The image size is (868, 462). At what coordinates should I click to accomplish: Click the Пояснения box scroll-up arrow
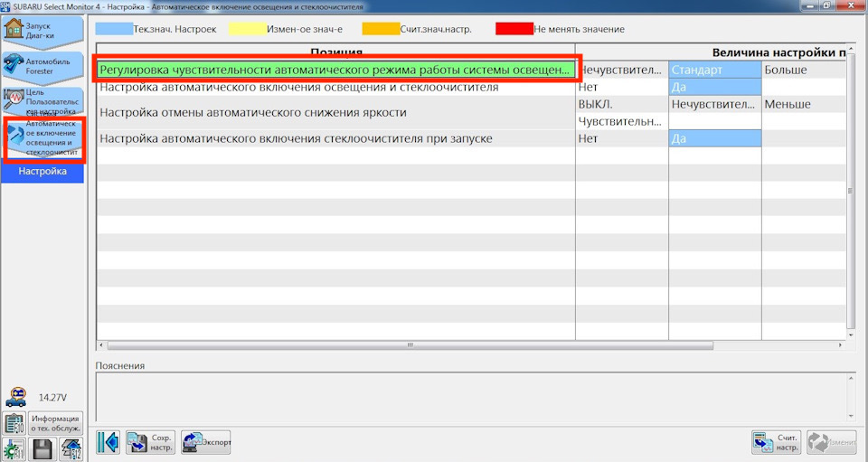coord(851,378)
